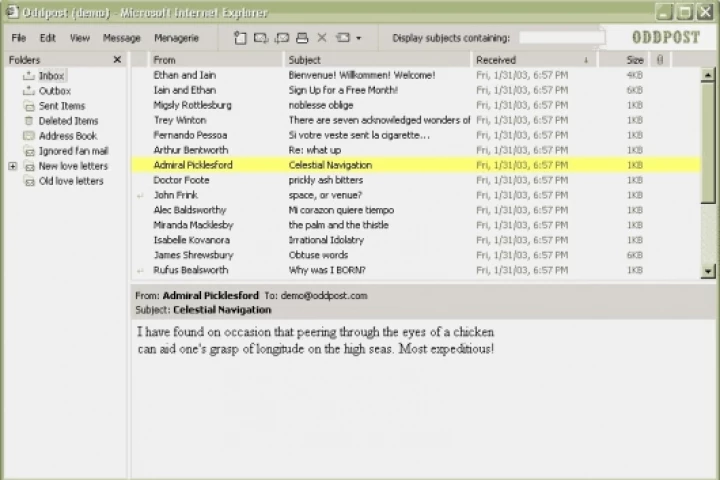Viewport: 720px width, 480px height.
Task: Click the New love letters folder icon
Action: point(29,166)
